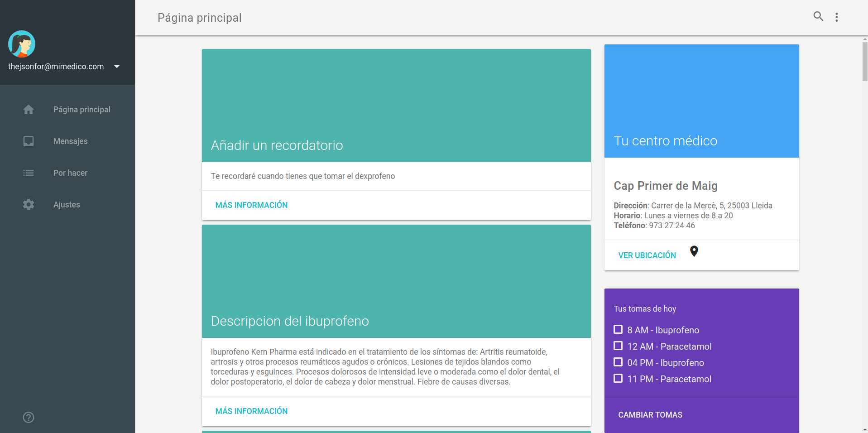Open the three-dot overflow menu
Viewport: 868px width, 433px height.
[837, 16]
